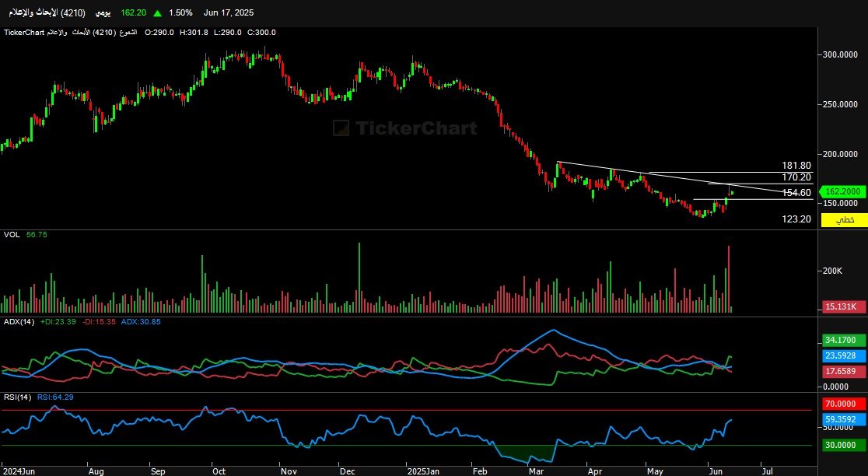This screenshot has width=868, height=476.
Task: Click the 1.50% change value
Action: (x=181, y=12)
